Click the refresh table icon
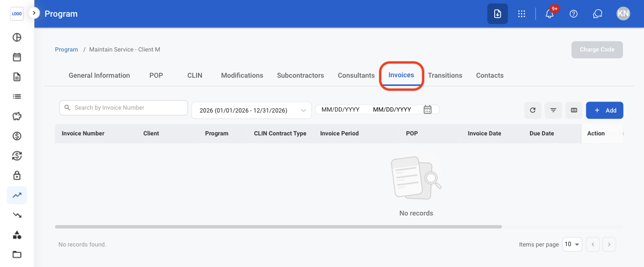 pos(533,110)
